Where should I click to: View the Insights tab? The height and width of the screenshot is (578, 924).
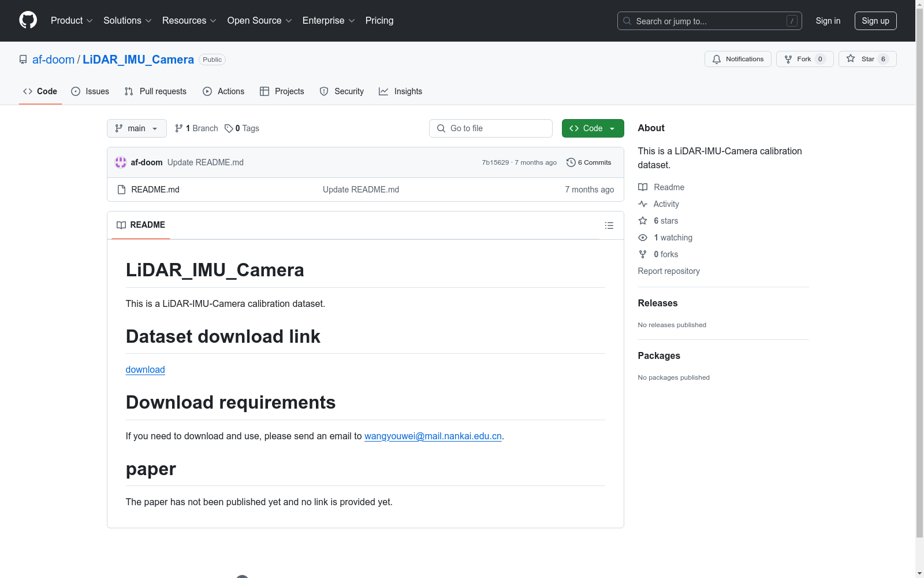[401, 91]
